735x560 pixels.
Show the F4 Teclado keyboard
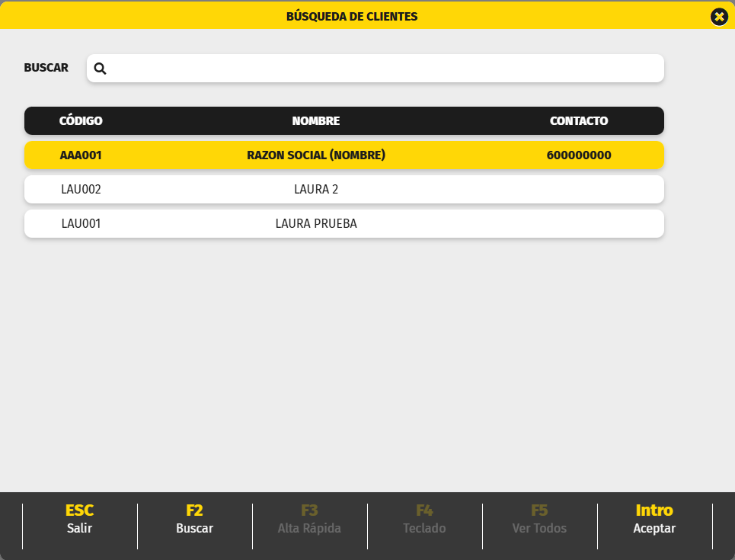(424, 519)
